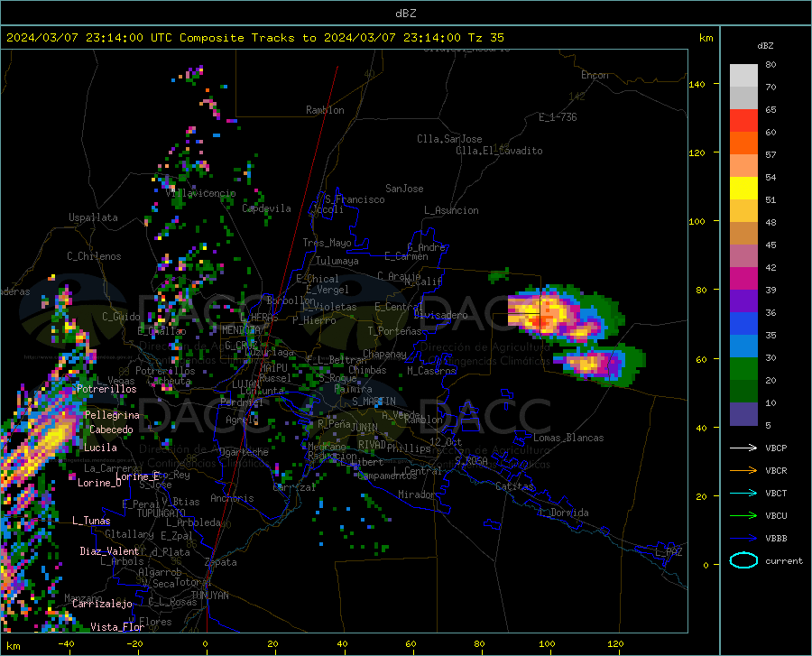Click the L_Dormida label
This screenshot has width=812, height=656.
564,513
